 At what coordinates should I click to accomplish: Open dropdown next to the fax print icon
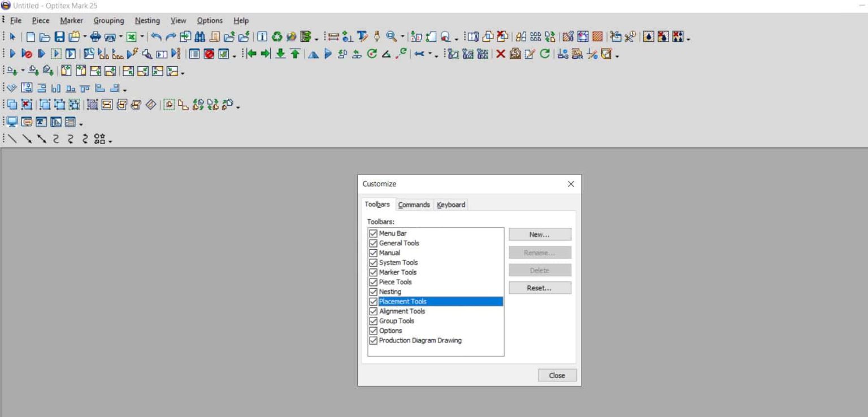[120, 37]
